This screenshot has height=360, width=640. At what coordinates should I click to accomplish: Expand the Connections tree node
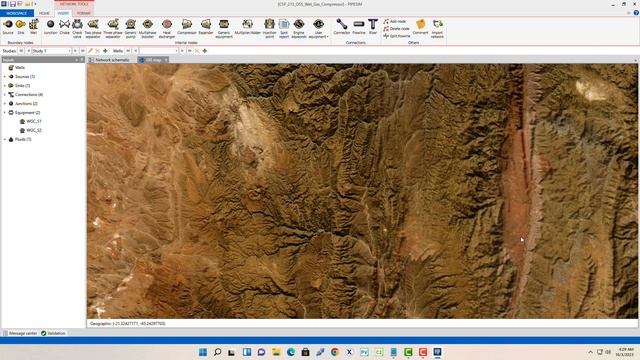(x=5, y=95)
